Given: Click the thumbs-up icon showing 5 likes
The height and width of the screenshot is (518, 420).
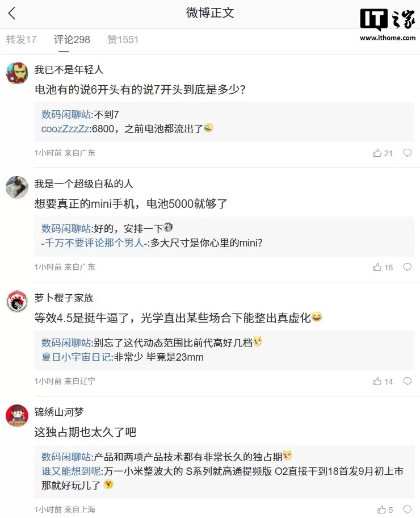Looking at the screenshot, I should [x=383, y=510].
